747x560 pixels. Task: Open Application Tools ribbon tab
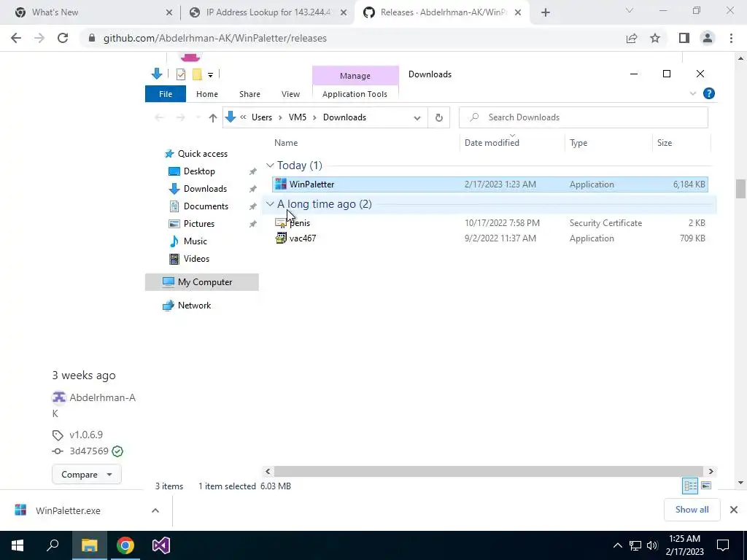click(x=355, y=94)
